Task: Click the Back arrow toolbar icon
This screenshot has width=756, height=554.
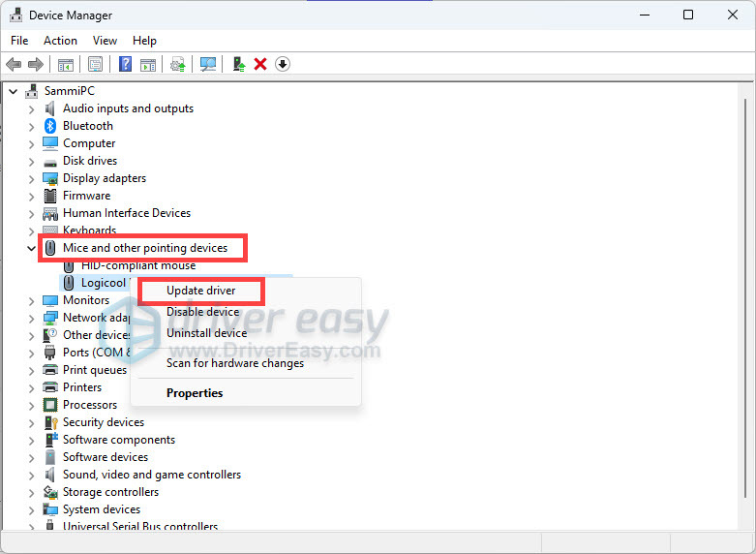Action: 14,64
